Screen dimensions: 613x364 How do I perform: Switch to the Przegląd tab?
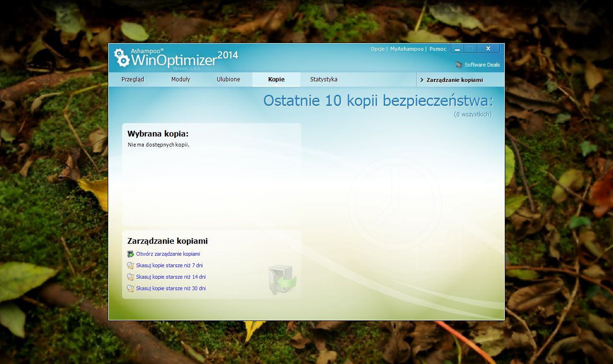(x=133, y=80)
